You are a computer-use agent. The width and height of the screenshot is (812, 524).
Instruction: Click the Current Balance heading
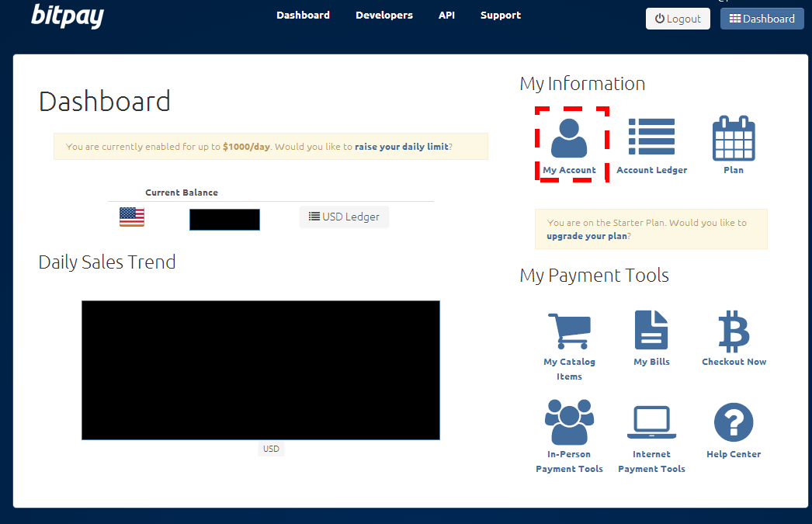coord(181,193)
